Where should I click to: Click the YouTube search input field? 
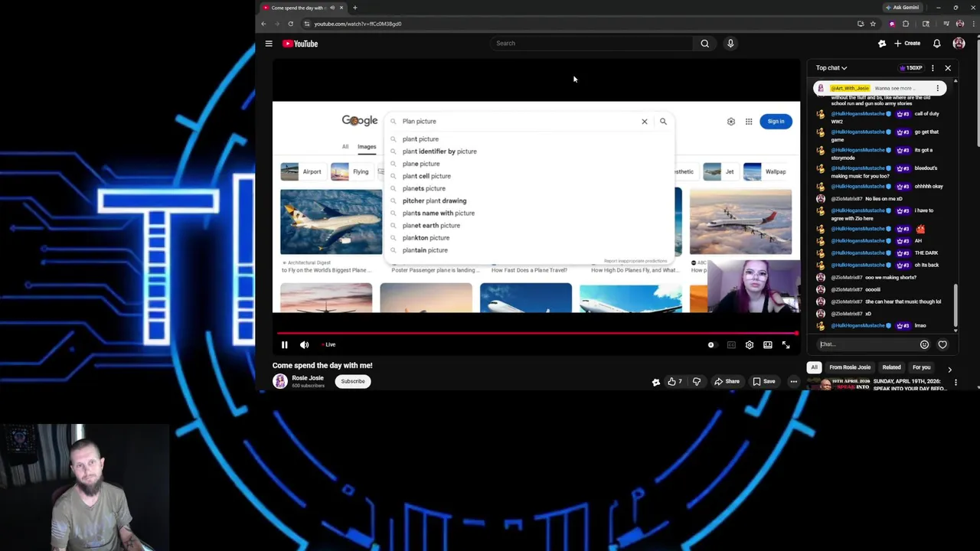[591, 44]
